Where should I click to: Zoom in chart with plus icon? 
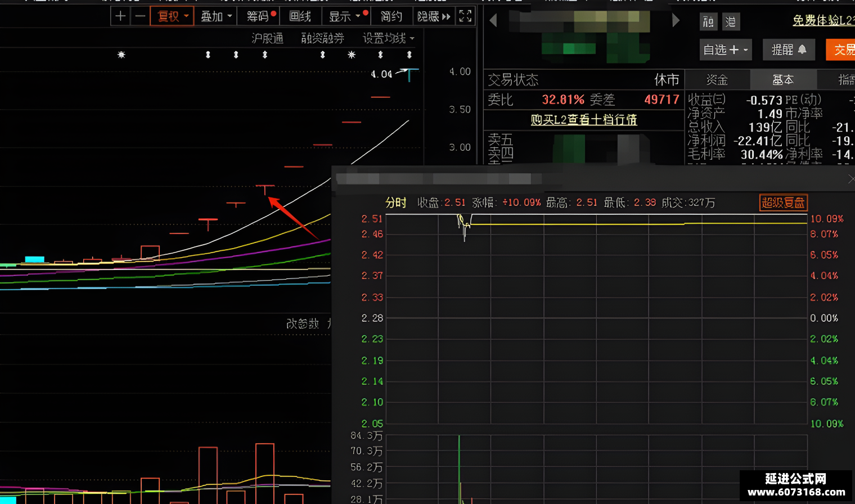[x=120, y=16]
